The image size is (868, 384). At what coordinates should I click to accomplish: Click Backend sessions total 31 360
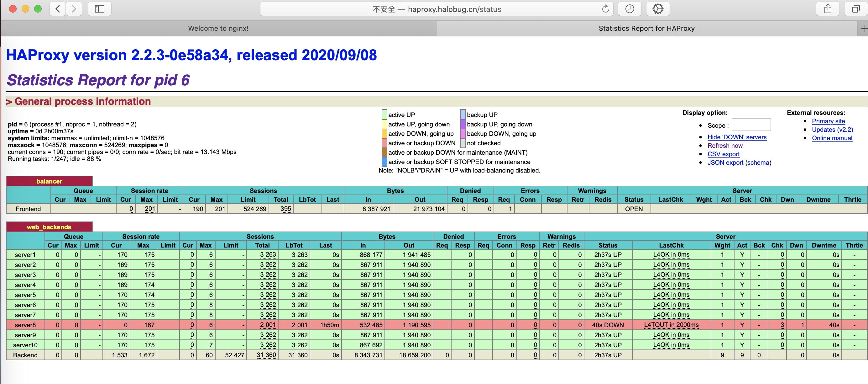[266, 355]
